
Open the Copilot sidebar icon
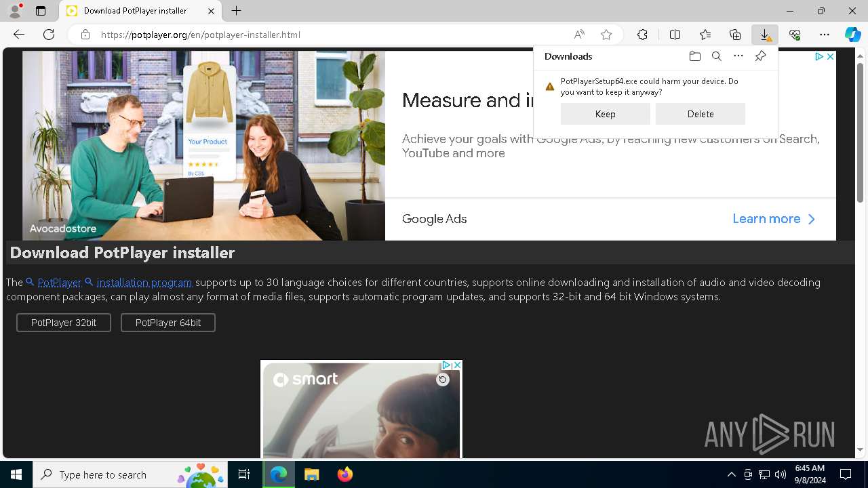pyautogui.click(x=852, y=35)
